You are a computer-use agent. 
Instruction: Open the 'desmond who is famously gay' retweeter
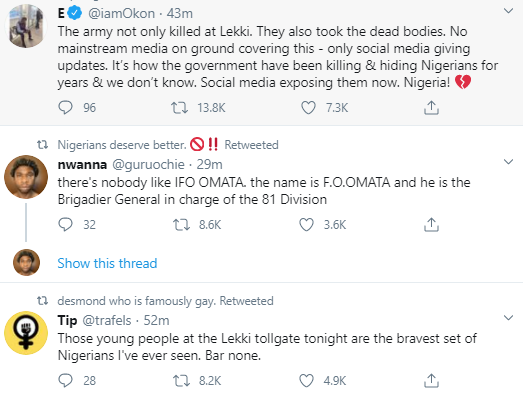click(137, 301)
